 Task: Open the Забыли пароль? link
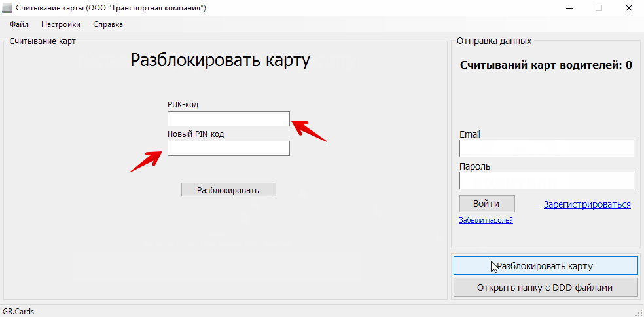(x=486, y=221)
